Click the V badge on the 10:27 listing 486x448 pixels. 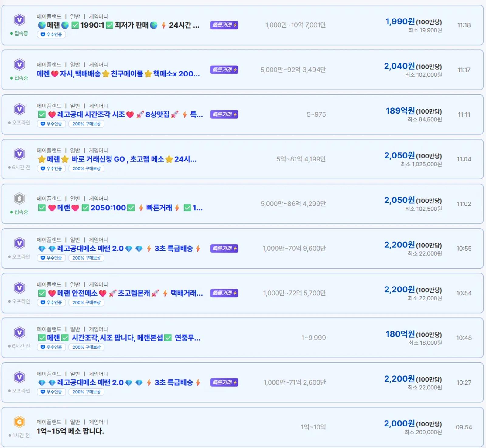(x=19, y=377)
